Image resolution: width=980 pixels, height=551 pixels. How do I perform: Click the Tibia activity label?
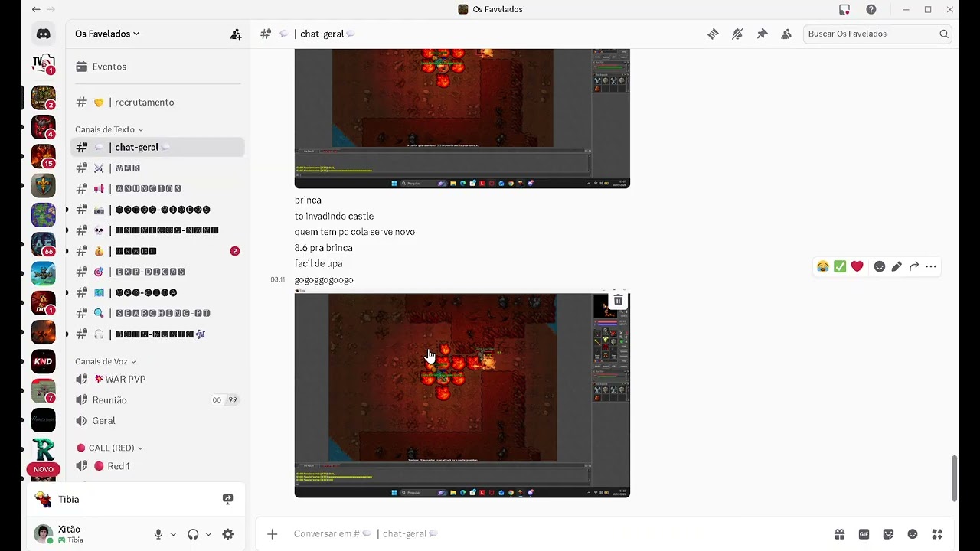pyautogui.click(x=69, y=500)
